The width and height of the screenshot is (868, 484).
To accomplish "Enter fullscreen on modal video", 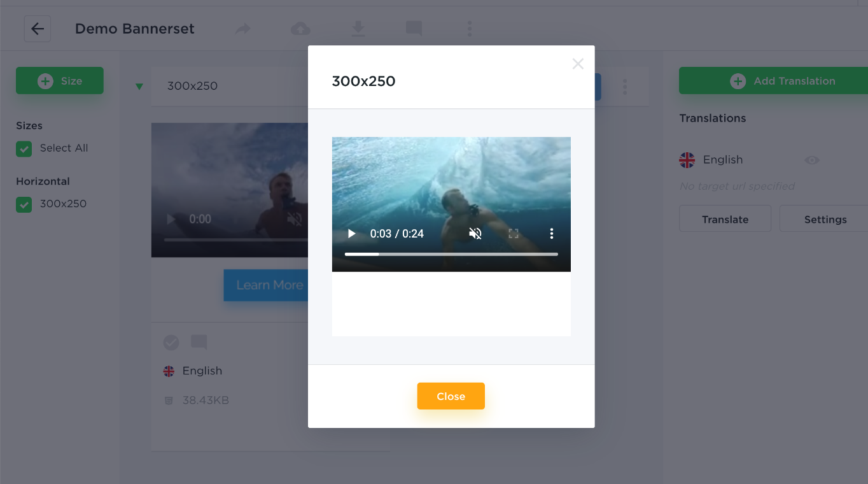I will coord(514,234).
